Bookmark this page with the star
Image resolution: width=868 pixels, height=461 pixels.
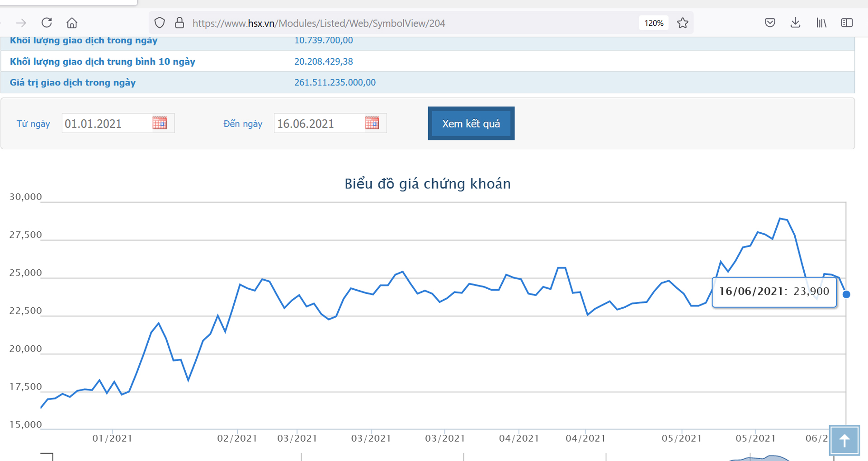point(683,23)
